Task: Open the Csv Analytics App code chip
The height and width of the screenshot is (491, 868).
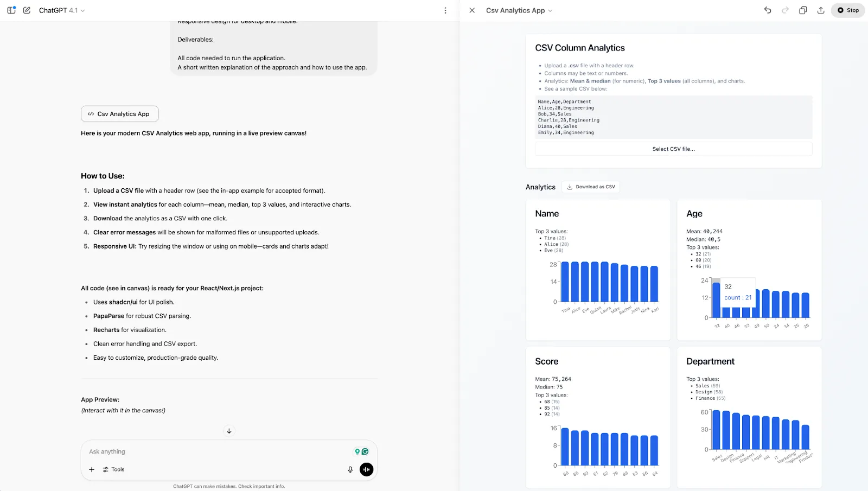Action: pyautogui.click(x=120, y=114)
